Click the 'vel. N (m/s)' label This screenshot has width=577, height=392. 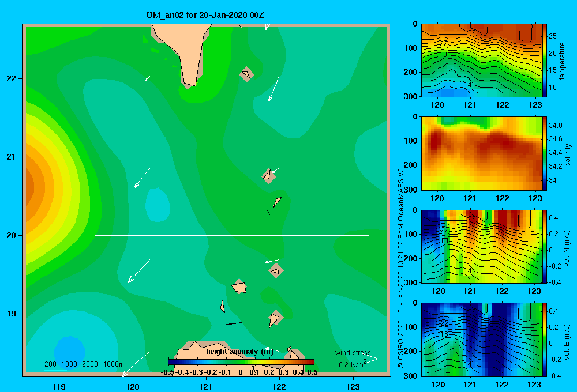tap(567, 248)
